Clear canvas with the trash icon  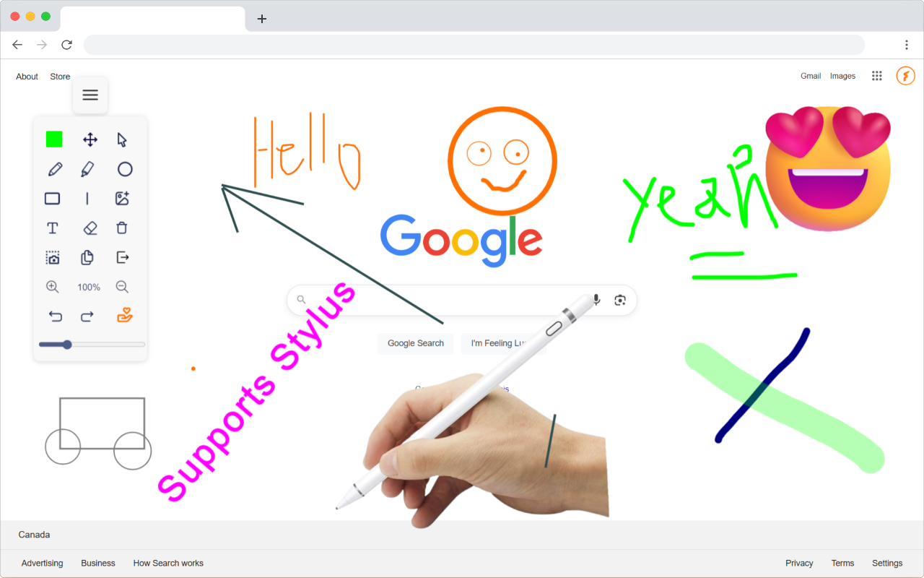122,228
